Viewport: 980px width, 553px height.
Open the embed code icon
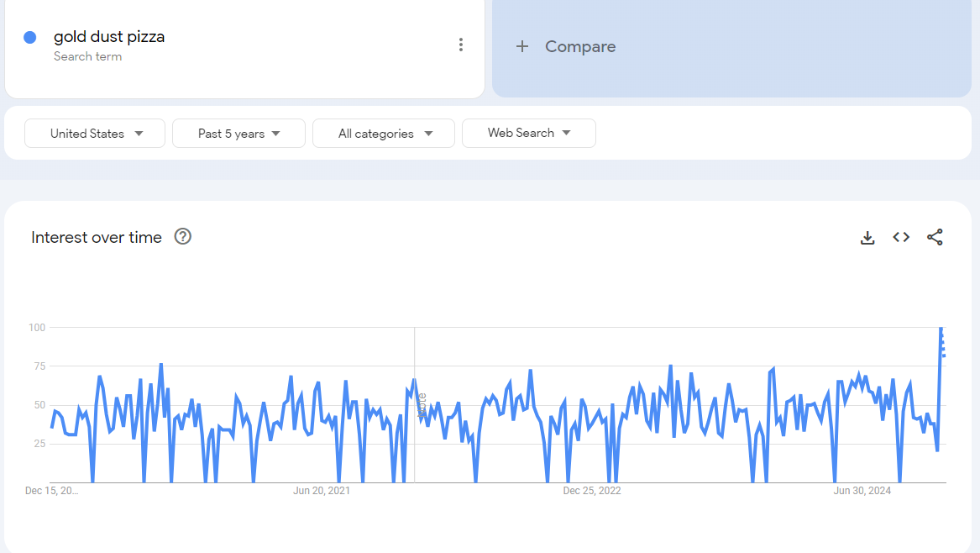(x=901, y=238)
